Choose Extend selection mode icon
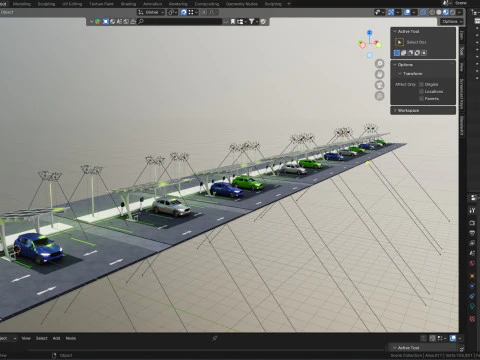The image size is (480, 360). (x=403, y=53)
